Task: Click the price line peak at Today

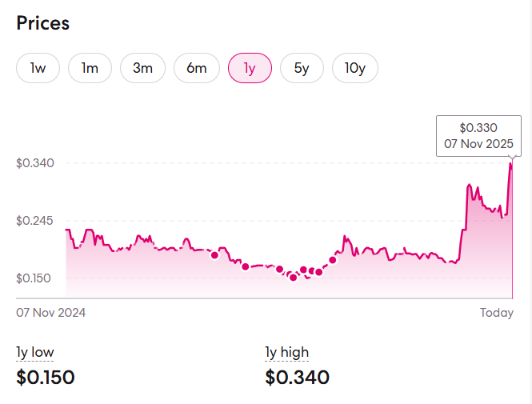Action: pos(511,164)
